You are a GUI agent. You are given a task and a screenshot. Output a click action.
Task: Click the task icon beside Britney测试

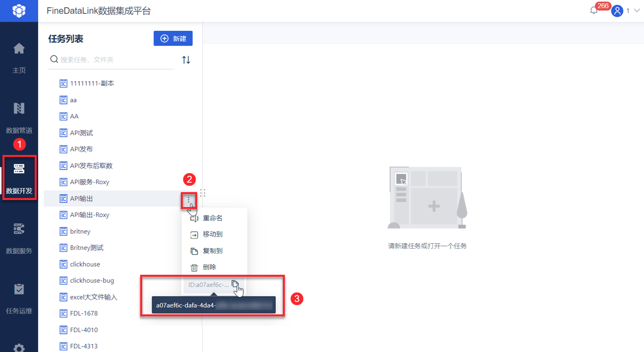(x=63, y=248)
